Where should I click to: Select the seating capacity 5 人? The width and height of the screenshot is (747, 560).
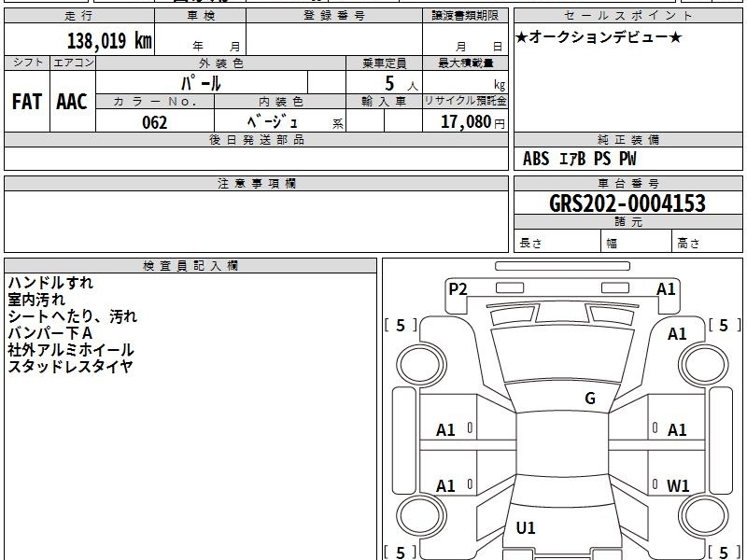pyautogui.click(x=401, y=84)
